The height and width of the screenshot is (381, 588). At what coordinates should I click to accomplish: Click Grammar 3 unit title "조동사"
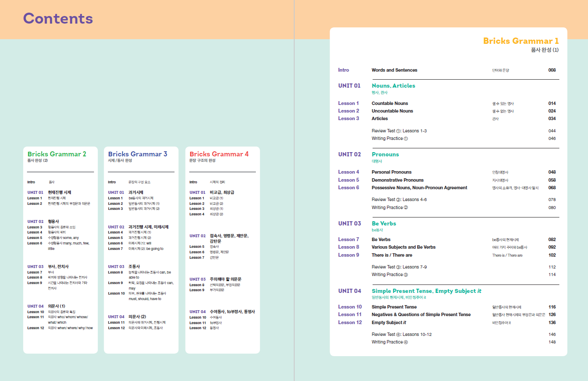(x=134, y=266)
